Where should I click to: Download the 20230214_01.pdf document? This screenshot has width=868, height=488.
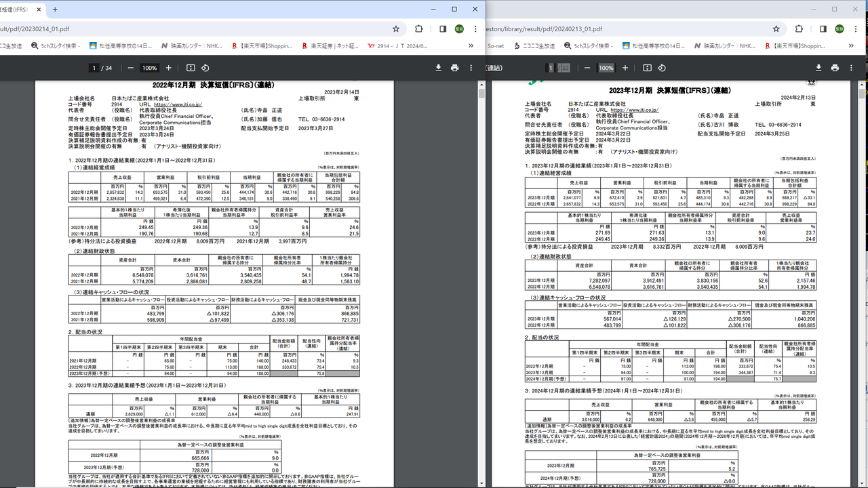coord(439,68)
